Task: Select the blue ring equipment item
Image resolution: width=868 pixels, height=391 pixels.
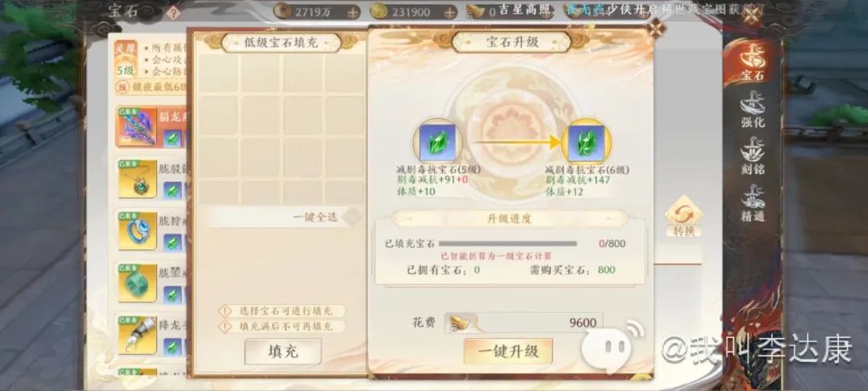Action: pos(137,230)
